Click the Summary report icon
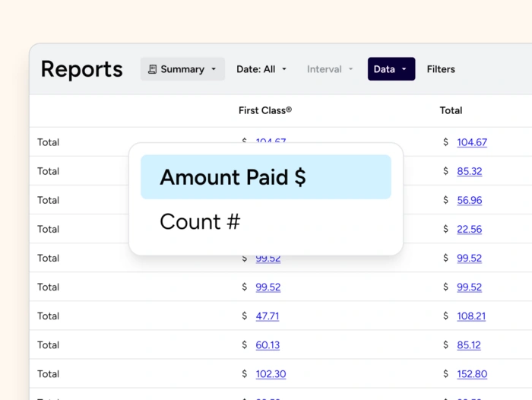 coord(152,69)
